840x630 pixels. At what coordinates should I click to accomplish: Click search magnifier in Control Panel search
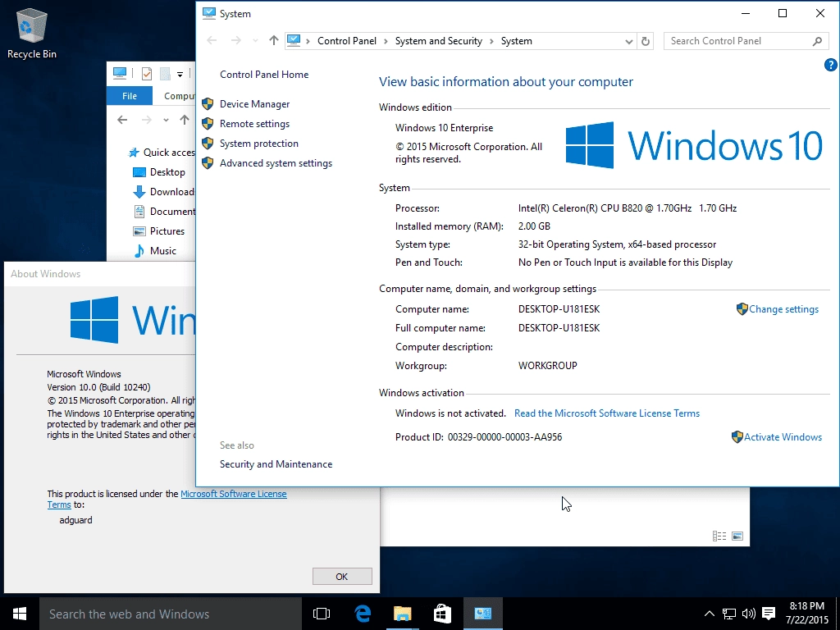coord(817,41)
